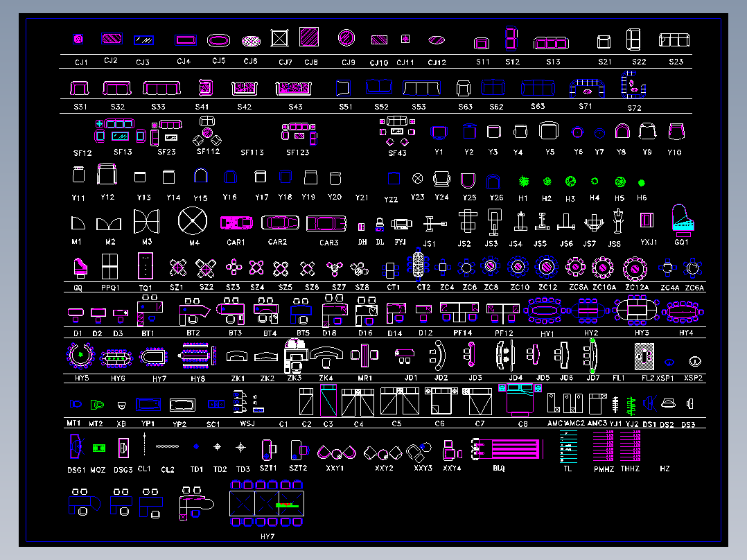The image size is (747, 560).
Task: Choose the M3 double door symbol
Action: 146,222
